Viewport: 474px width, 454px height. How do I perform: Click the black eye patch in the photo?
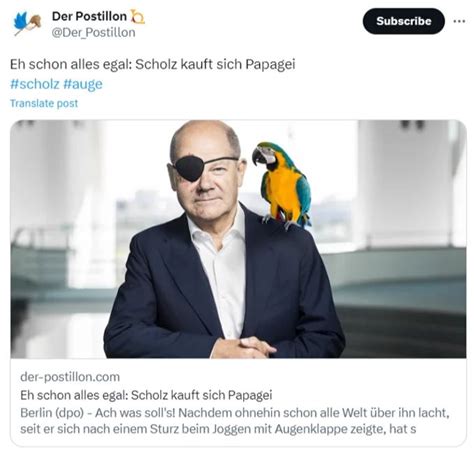[x=191, y=169]
